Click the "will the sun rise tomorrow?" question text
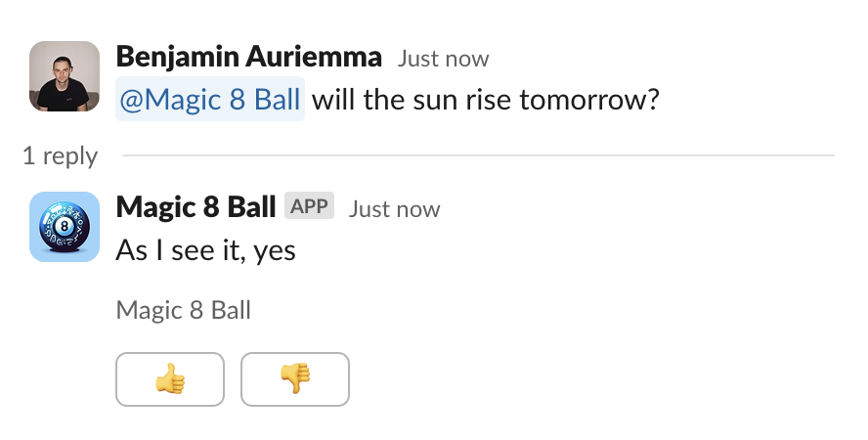 (486, 101)
